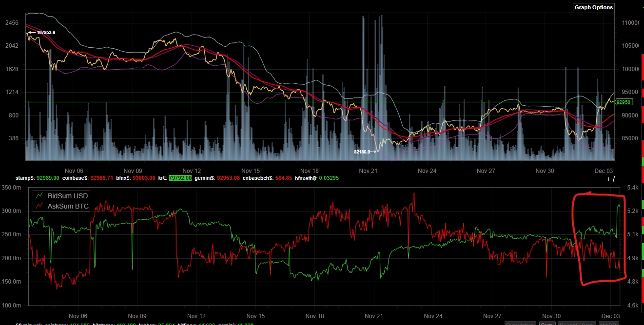The width and height of the screenshot is (644, 325).
Task: Click the plus zoom control
Action: pos(608,179)
